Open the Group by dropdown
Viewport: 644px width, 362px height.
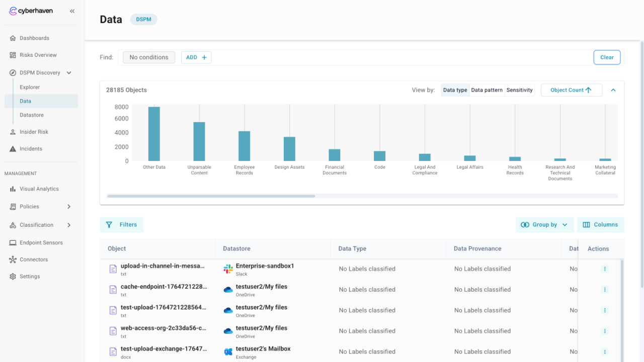544,225
